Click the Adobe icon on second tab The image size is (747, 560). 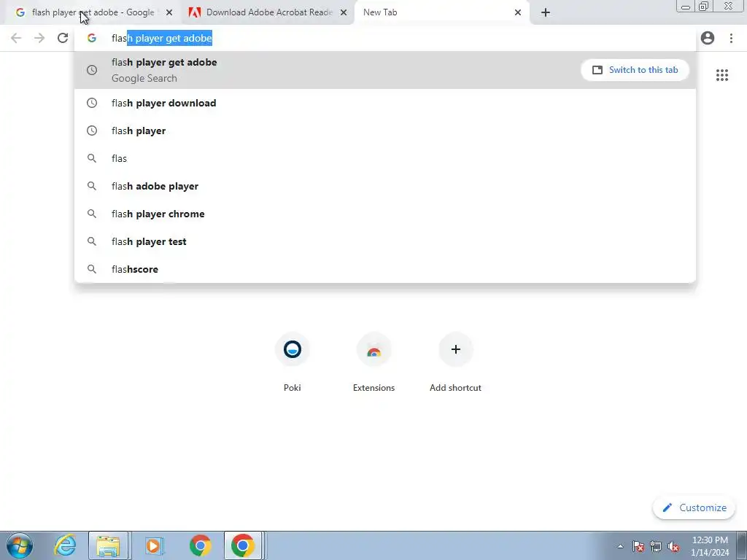[194, 12]
